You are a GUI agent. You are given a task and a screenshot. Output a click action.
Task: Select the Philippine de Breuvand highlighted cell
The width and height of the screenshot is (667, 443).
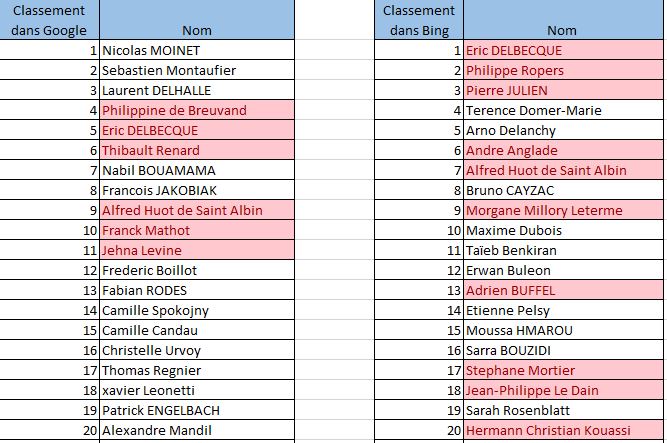pyautogui.click(x=197, y=110)
